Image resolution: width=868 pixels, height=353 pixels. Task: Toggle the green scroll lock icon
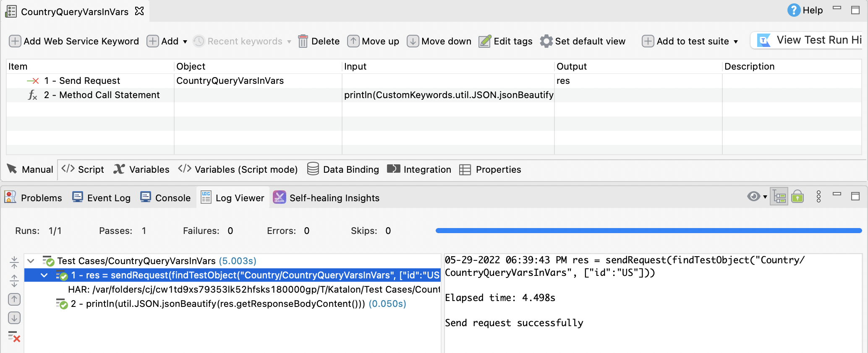tap(797, 197)
